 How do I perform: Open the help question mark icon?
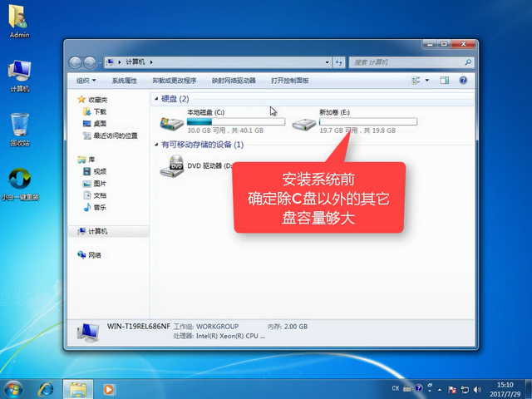pyautogui.click(x=461, y=81)
